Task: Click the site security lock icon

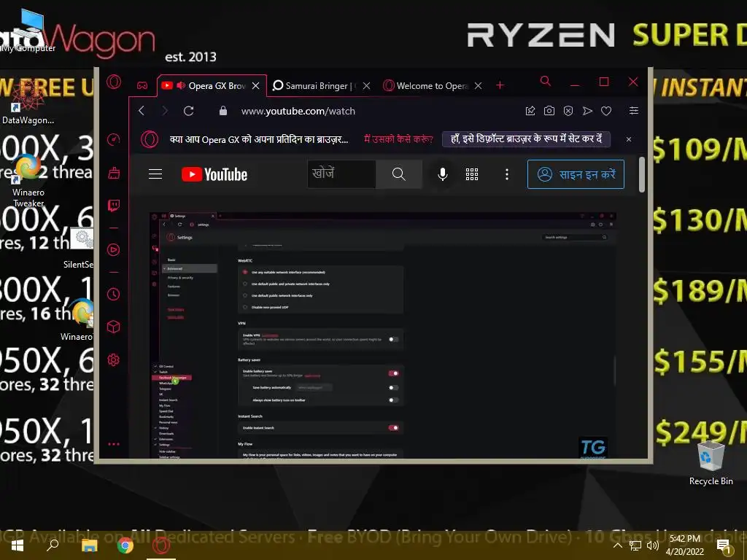Action: (223, 111)
